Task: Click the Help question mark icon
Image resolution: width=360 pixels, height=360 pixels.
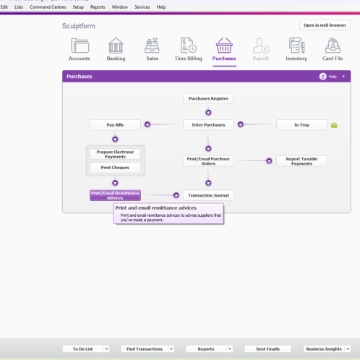Action: pos(323,76)
